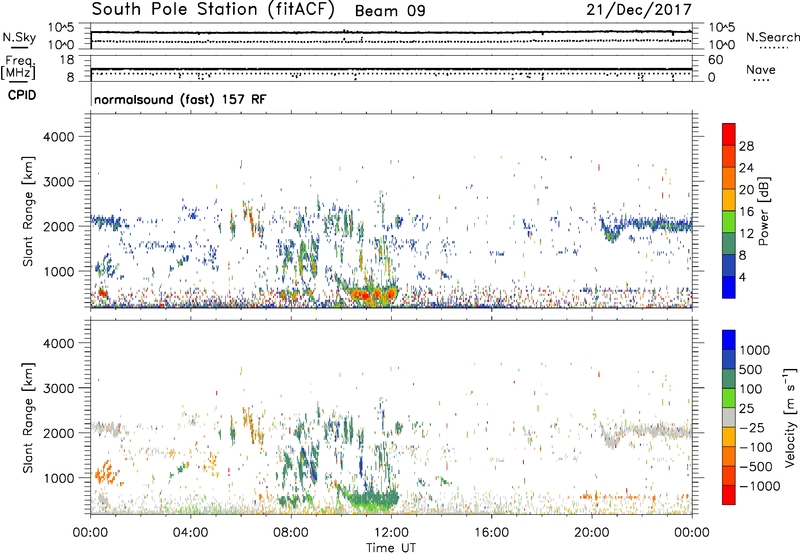Click the "18" tick on the frequency axis
This screenshot has height=554, width=800.
coord(66,60)
